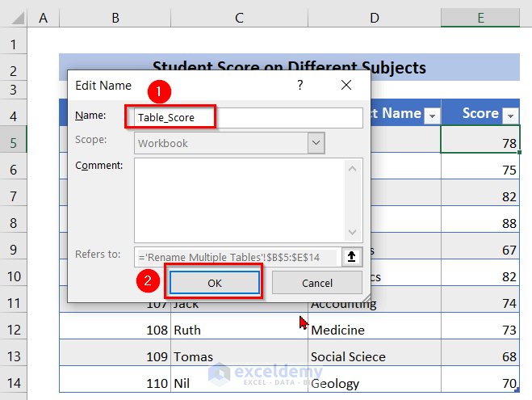
Task: Click the cell containing Medicine
Action: (x=374, y=330)
